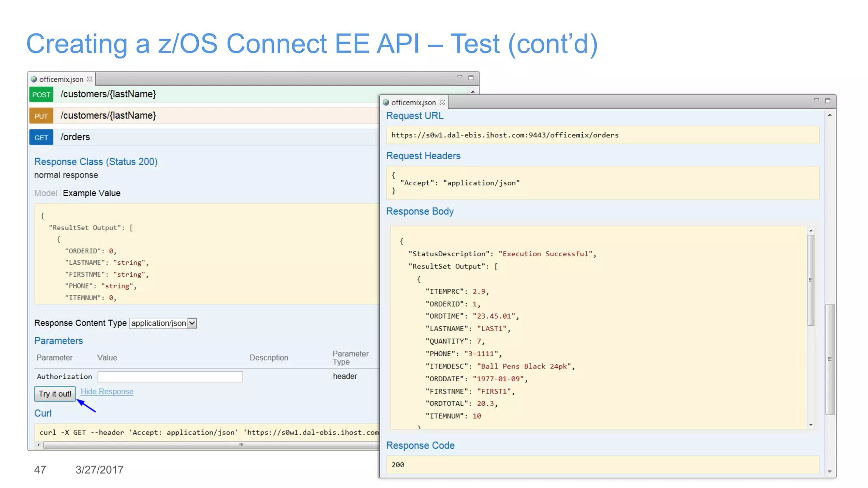This screenshot has width=868, height=488.
Task: Switch to the Model view
Action: click(x=45, y=193)
